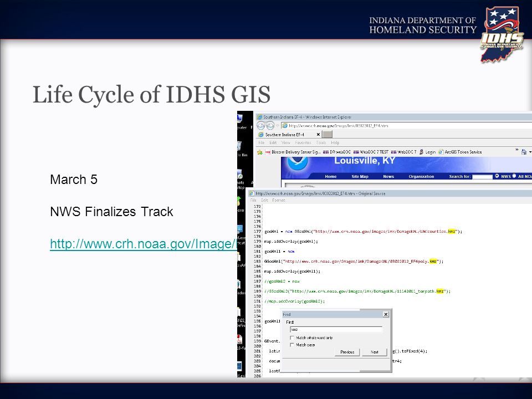This screenshot has height=399, width=532.
Task: Click the PDF file desktop icon
Action: click(x=240, y=340)
